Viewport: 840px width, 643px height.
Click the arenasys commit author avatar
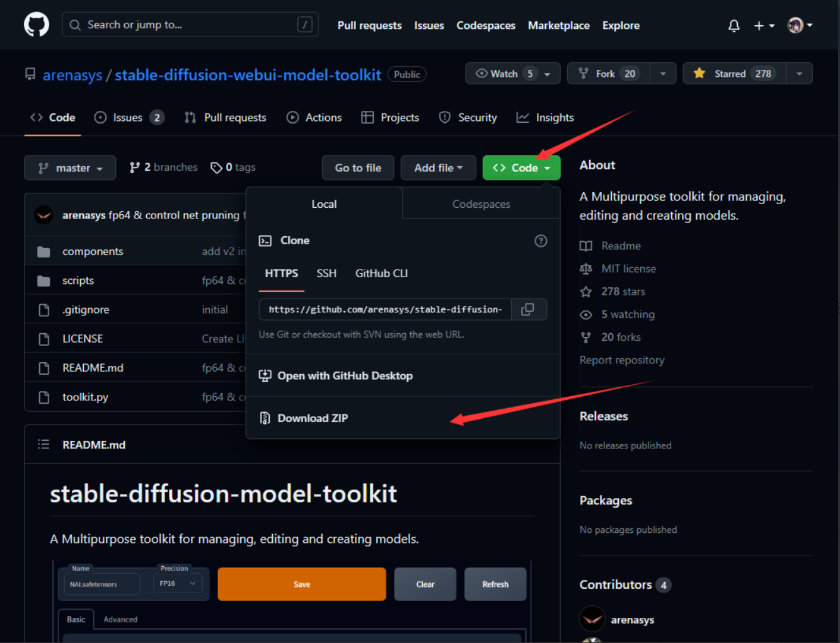(x=43, y=215)
